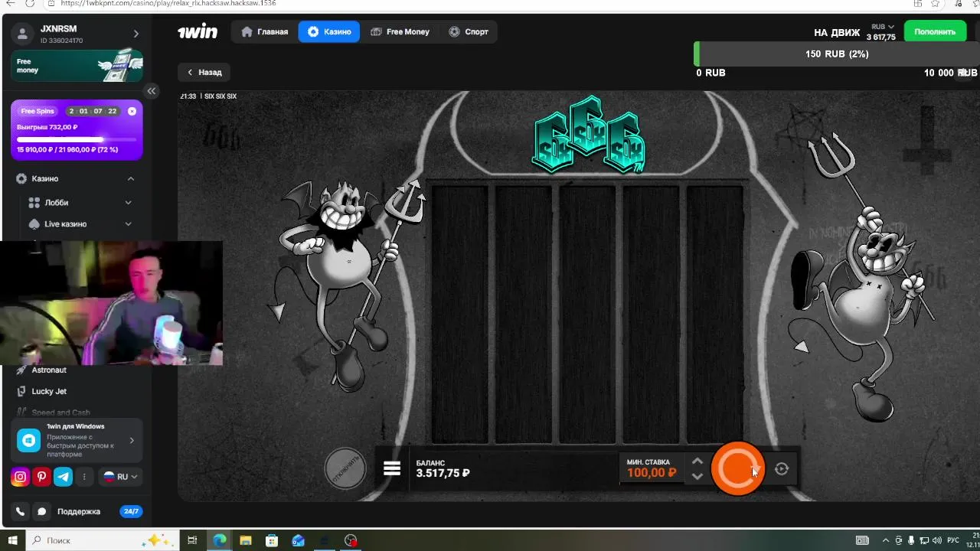Screen dimensions: 980x551
Task: Open the game hamburger menu
Action: [x=392, y=468]
